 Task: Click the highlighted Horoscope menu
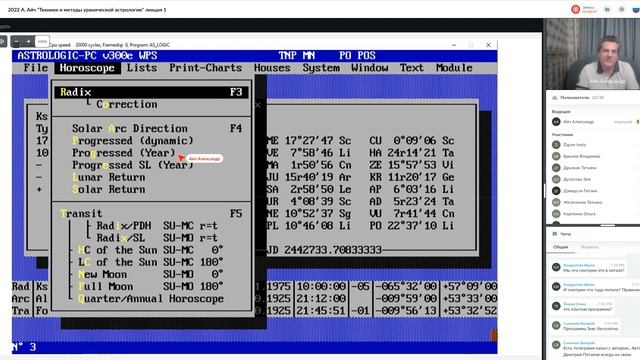87,68
